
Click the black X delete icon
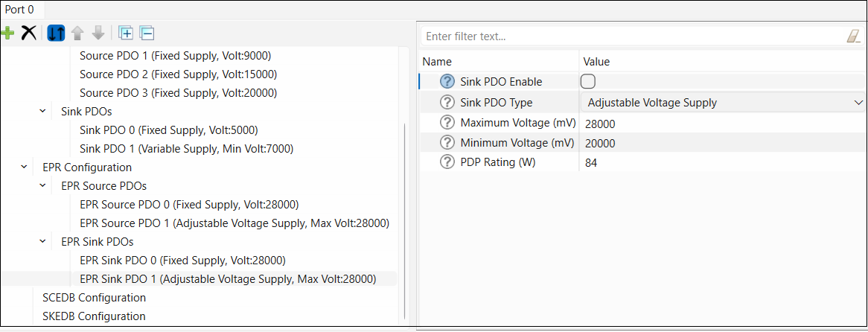28,33
